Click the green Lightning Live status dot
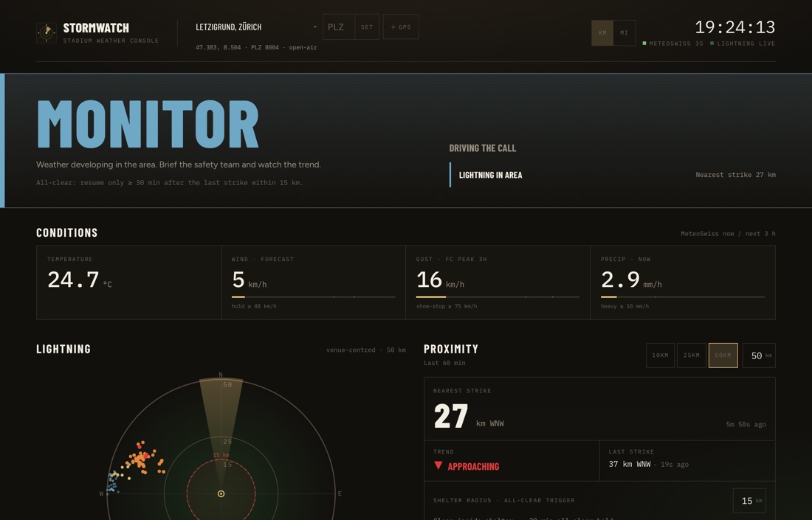 coord(712,44)
